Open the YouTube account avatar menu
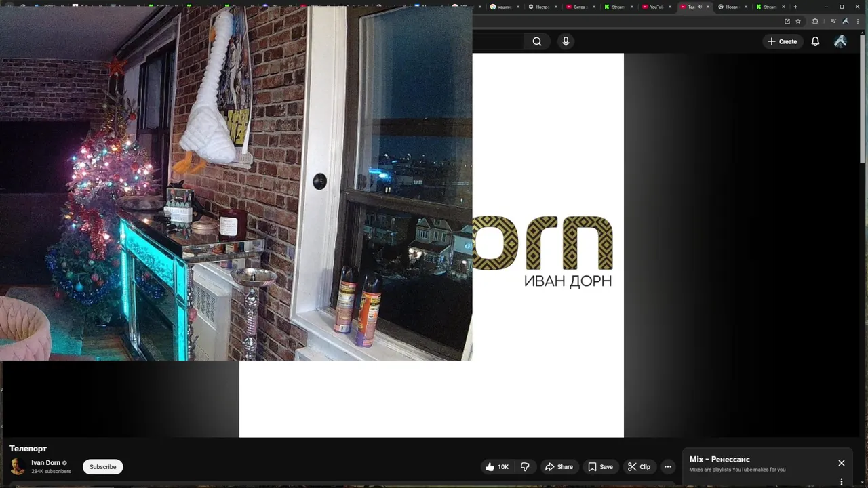The image size is (868, 488). [x=840, y=41]
